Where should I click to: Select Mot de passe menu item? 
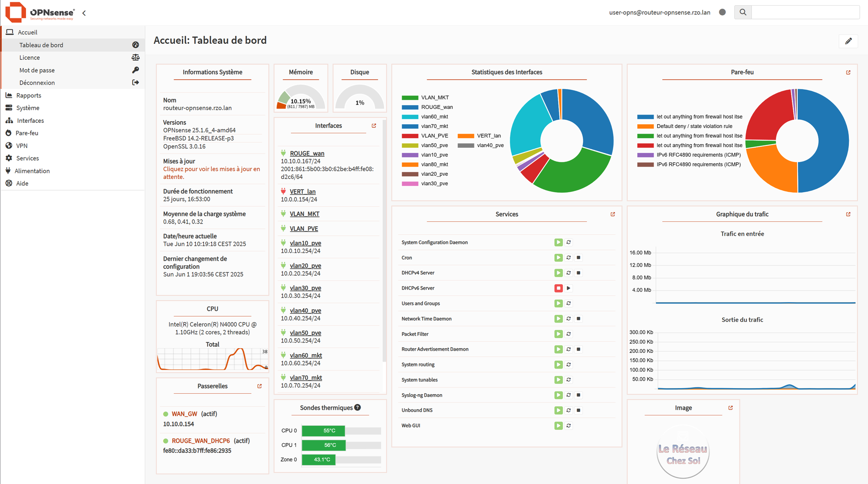(x=37, y=70)
